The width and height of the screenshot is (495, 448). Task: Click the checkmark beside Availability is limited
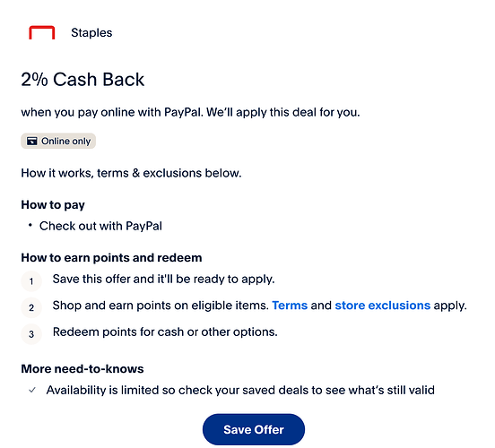point(32,391)
